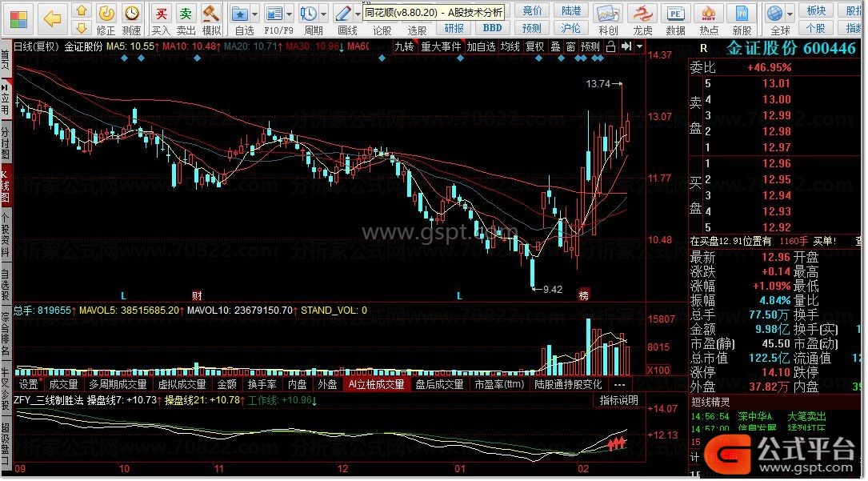Click the yellow up arrow button
The image size is (868, 481).
[x=82, y=10]
